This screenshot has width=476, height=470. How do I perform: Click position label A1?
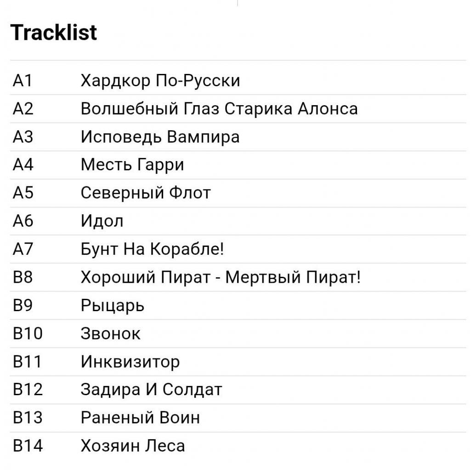(23, 81)
